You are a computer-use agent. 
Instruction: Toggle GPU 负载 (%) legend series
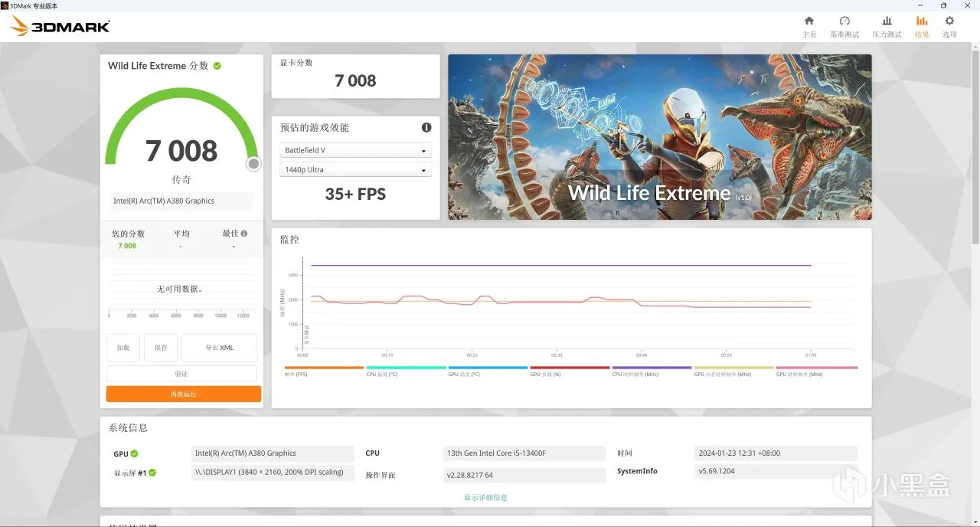[x=570, y=371]
